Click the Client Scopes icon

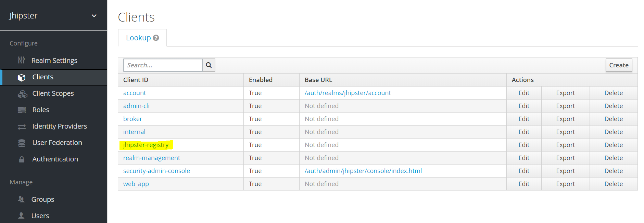click(x=22, y=93)
